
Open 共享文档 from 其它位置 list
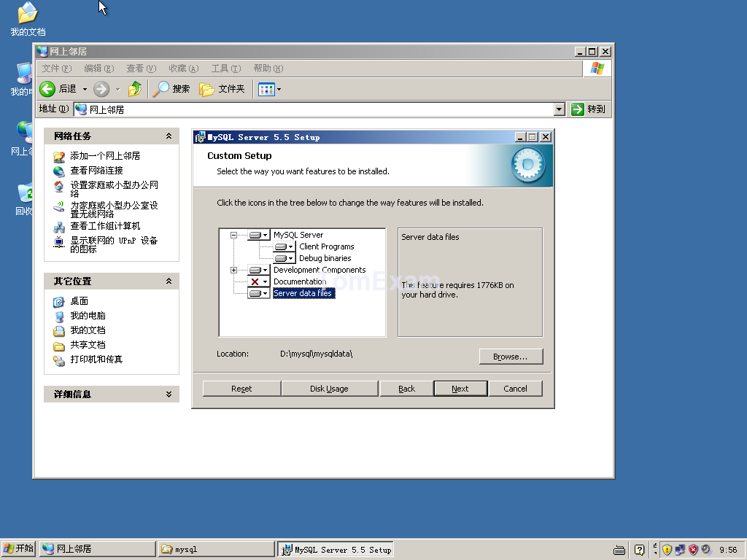click(x=88, y=345)
